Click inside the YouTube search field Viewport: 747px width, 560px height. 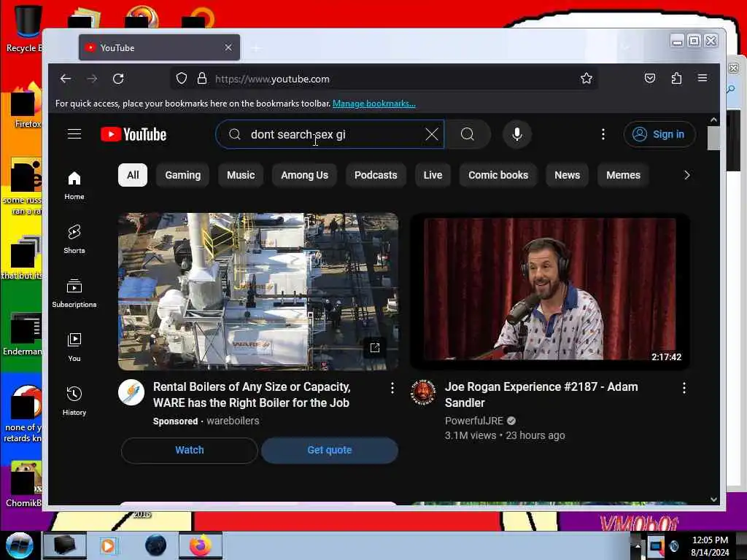(x=330, y=134)
